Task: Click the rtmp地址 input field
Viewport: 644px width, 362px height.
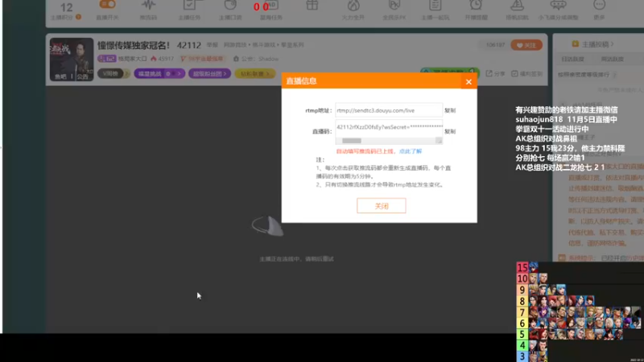Action: tap(389, 110)
